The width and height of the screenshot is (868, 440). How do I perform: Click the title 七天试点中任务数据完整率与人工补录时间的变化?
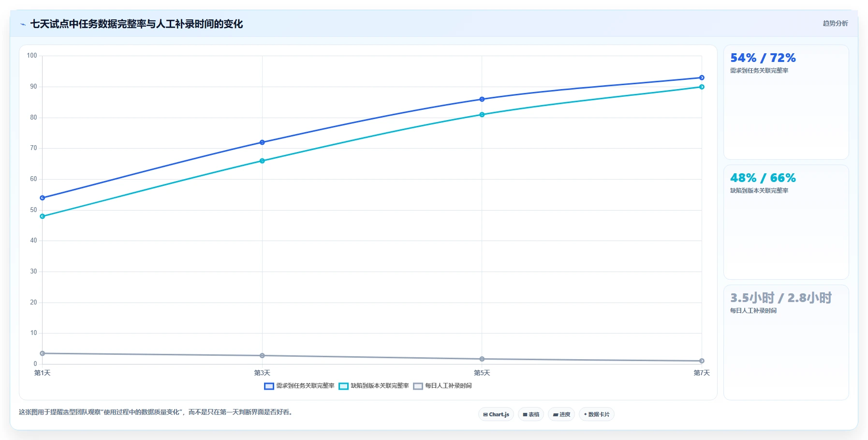coord(136,24)
